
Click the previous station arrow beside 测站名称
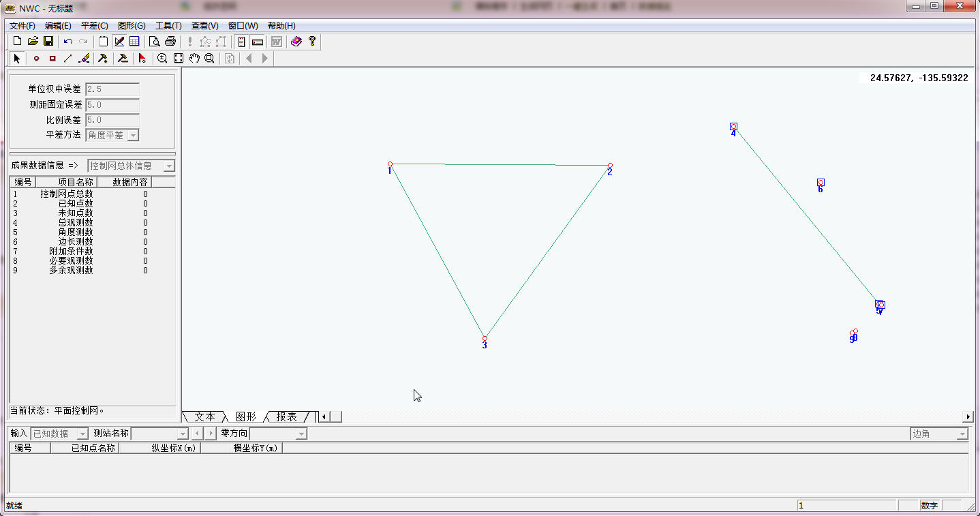point(198,434)
